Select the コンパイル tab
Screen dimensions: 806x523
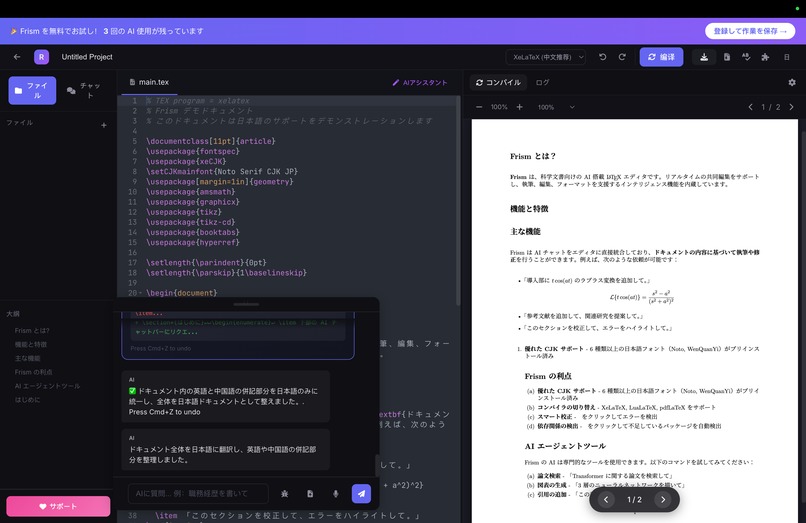tap(498, 82)
